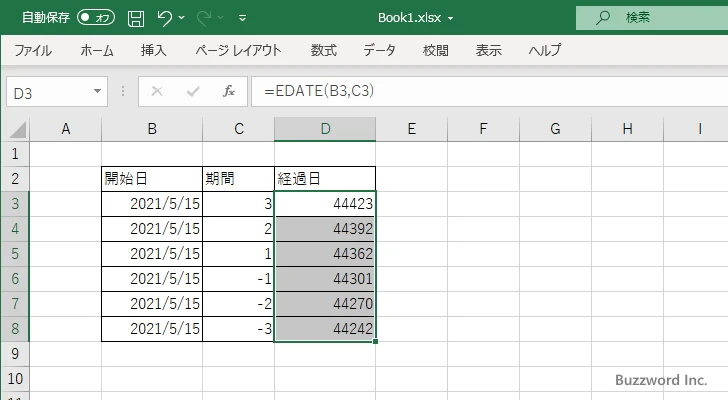
Task: Click period cell with value -3
Action: coord(239,329)
